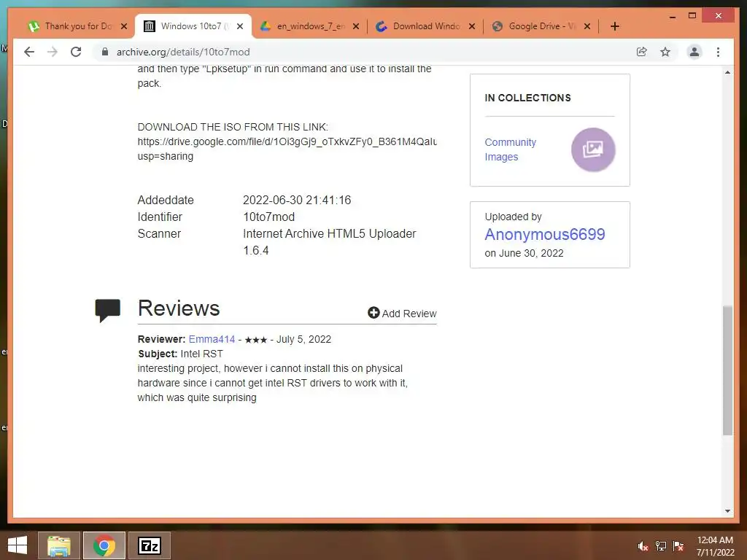This screenshot has height=560, width=747.
Task: Click the Google Drive ISO link text
Action: [x=287, y=149]
